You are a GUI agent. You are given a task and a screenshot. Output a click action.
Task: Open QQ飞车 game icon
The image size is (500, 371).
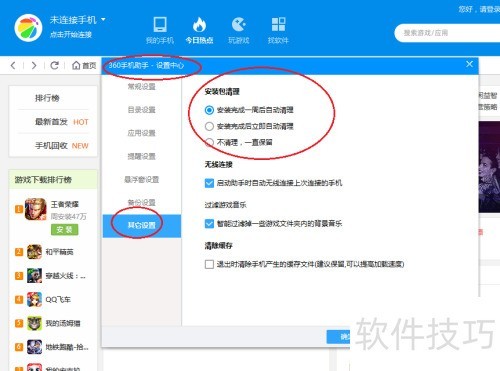(x=34, y=299)
